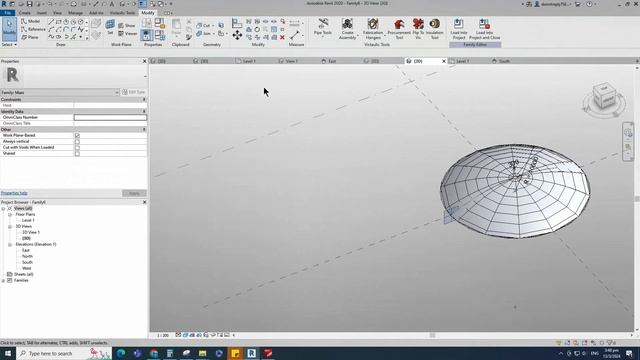Close the Properties palette
Screen dimensions: 640x360
pyautogui.click(x=144, y=61)
